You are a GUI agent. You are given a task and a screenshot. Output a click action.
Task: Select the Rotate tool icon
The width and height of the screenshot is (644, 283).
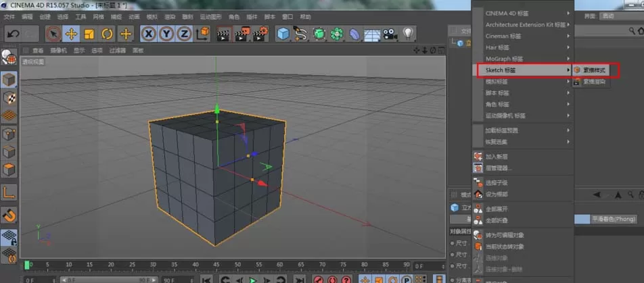(x=108, y=34)
